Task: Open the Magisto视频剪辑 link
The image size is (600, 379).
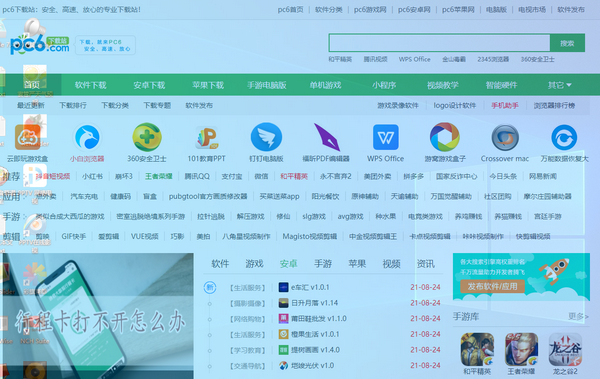Action: [x=310, y=237]
